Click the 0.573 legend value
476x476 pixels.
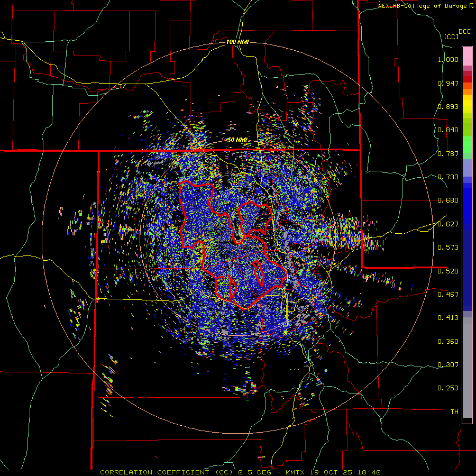448,248
